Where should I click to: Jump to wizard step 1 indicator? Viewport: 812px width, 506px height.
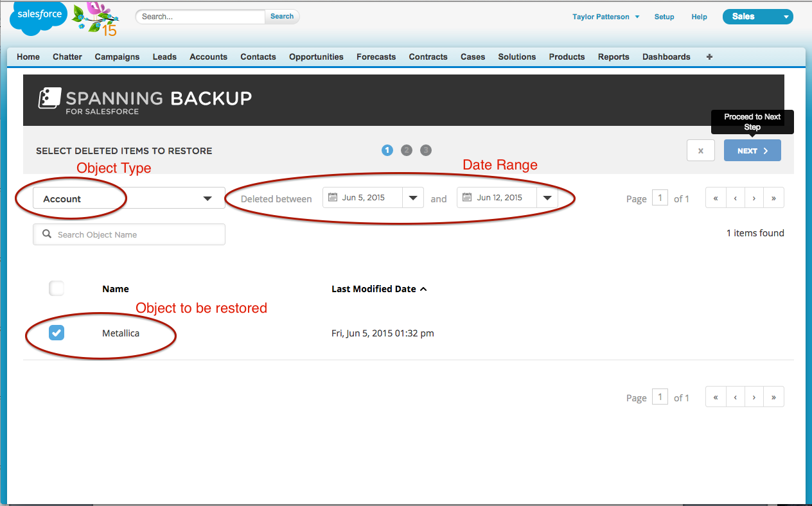coord(387,150)
